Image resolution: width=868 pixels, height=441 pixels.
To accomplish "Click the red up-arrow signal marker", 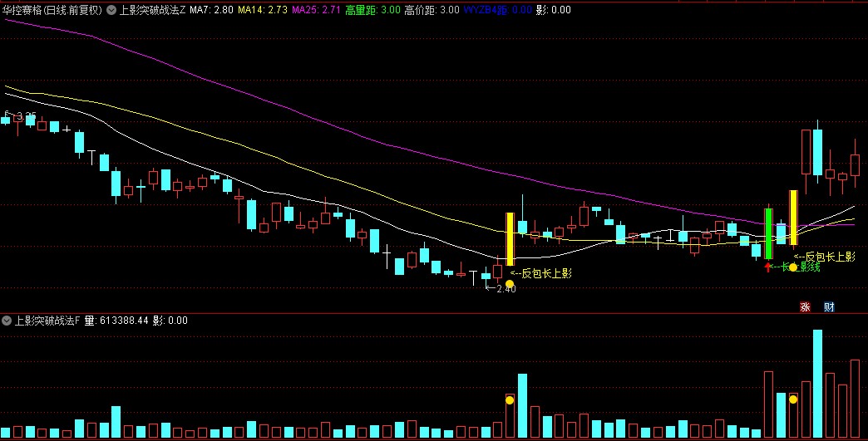I will pyautogui.click(x=767, y=267).
